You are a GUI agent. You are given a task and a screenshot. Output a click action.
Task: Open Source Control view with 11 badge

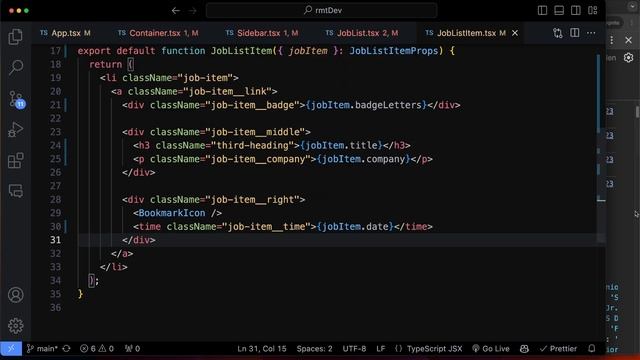[16, 99]
